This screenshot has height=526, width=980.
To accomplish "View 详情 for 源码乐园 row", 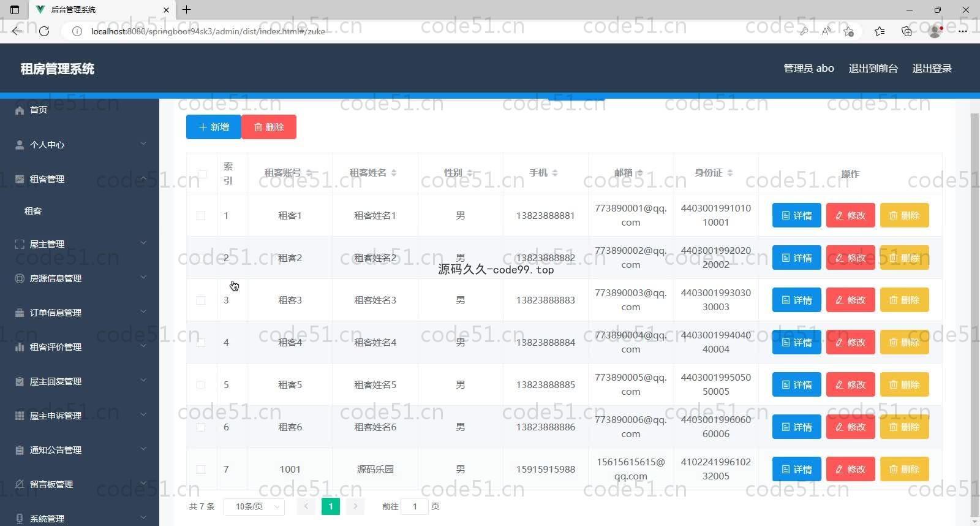I will coord(796,470).
